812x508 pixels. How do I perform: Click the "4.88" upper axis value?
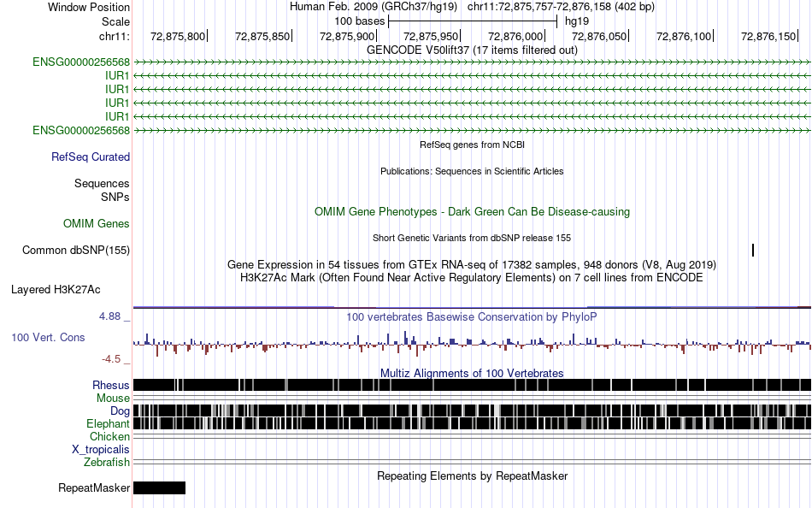109,316
